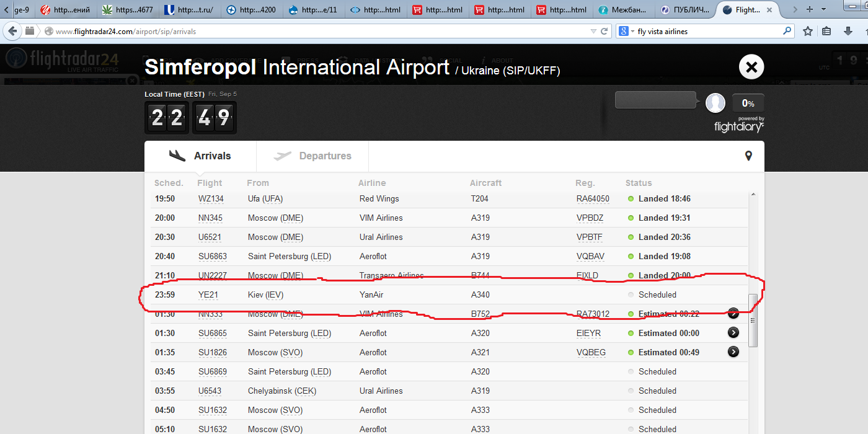Image resolution: width=868 pixels, height=434 pixels.
Task: Expand the URL bar history dropdown
Action: point(593,31)
